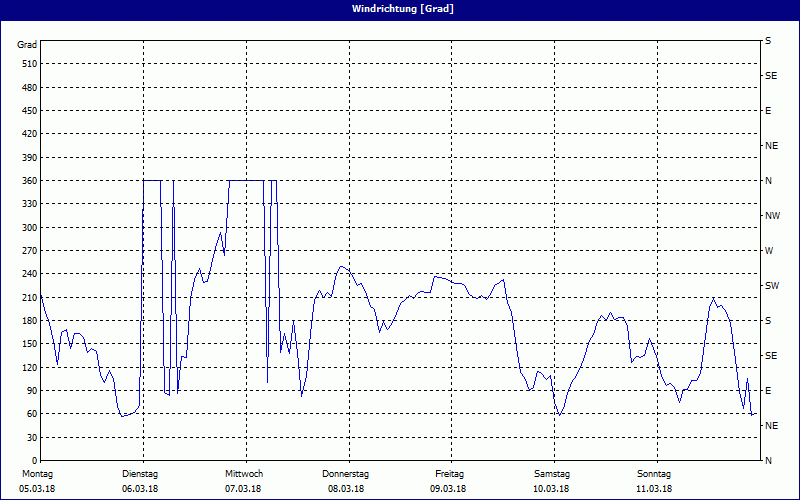
Task: Click the 11.03.18 date under Sonntag
Action: pos(654,489)
